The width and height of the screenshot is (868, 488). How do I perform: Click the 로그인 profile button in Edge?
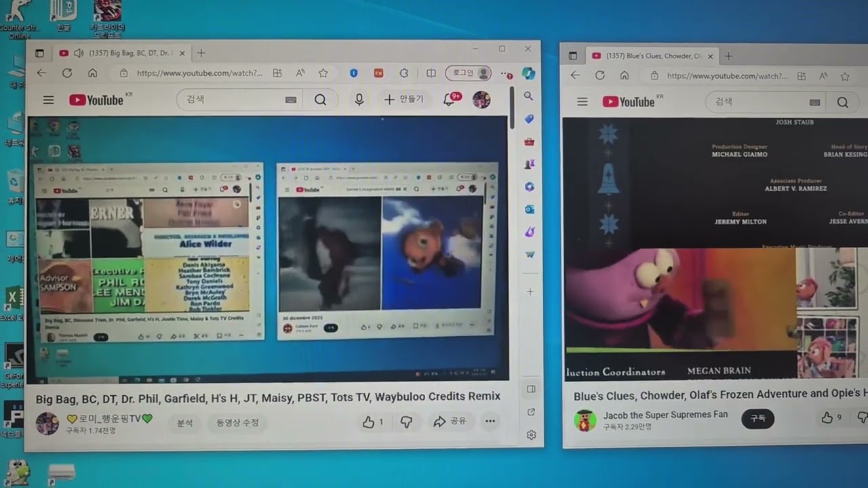469,73
